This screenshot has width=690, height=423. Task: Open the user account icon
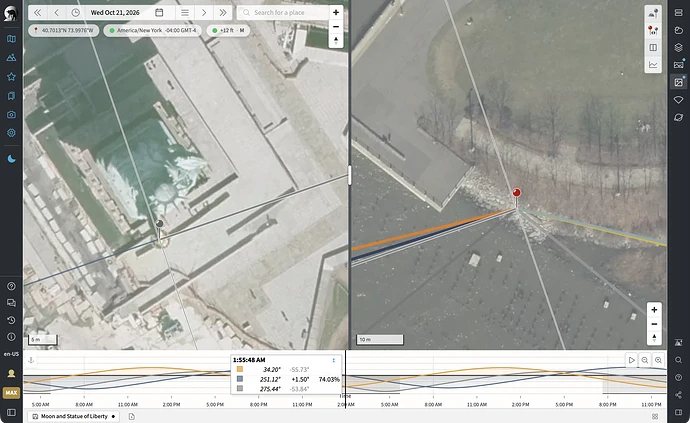pyautogui.click(x=11, y=373)
